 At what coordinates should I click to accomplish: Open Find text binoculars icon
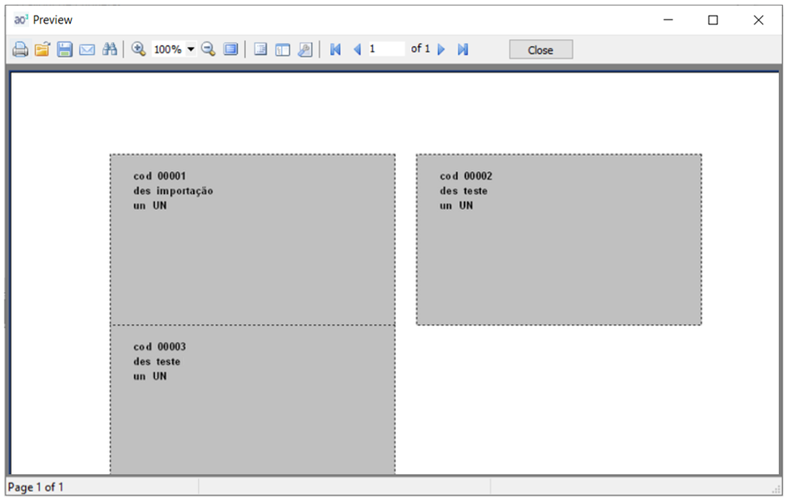pos(110,49)
